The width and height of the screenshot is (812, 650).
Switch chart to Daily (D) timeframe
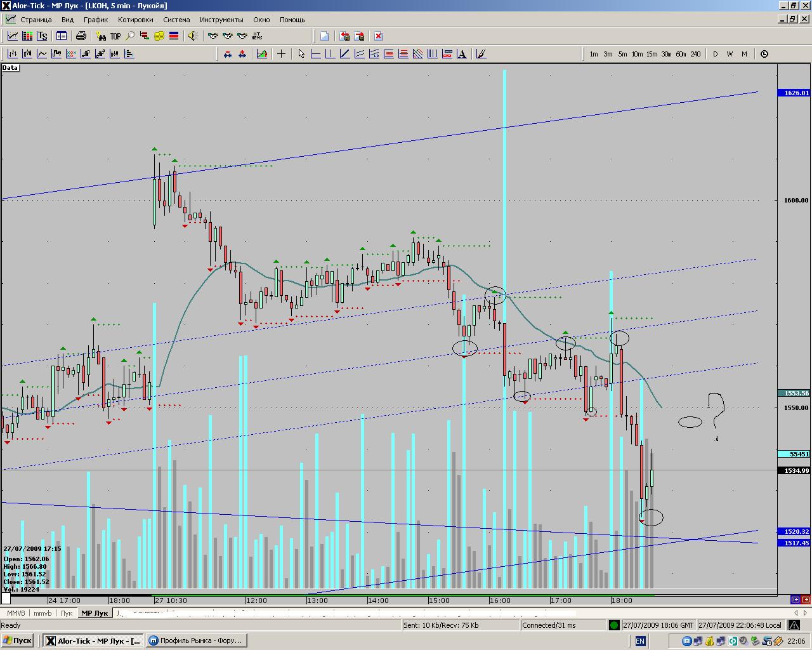point(715,54)
